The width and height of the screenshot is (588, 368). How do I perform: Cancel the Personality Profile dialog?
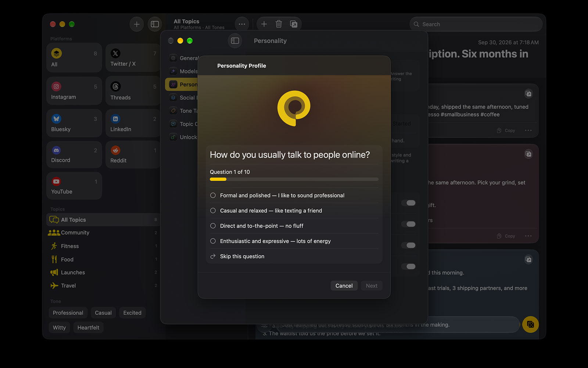pyautogui.click(x=344, y=286)
